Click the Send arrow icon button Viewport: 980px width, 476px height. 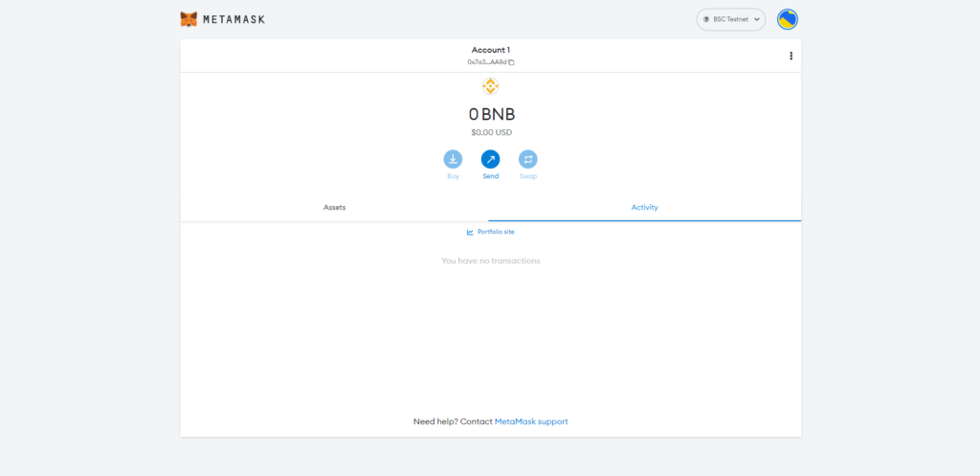pyautogui.click(x=491, y=160)
